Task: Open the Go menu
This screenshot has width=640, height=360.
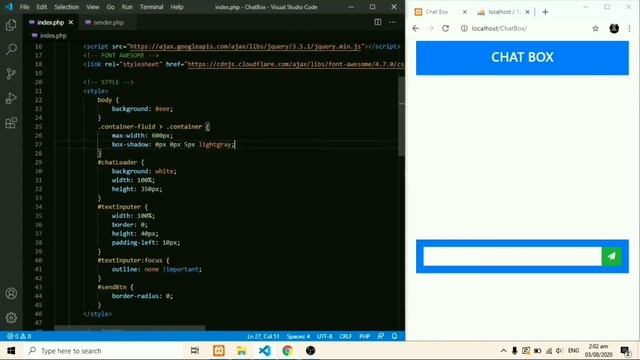Action: 111,7
